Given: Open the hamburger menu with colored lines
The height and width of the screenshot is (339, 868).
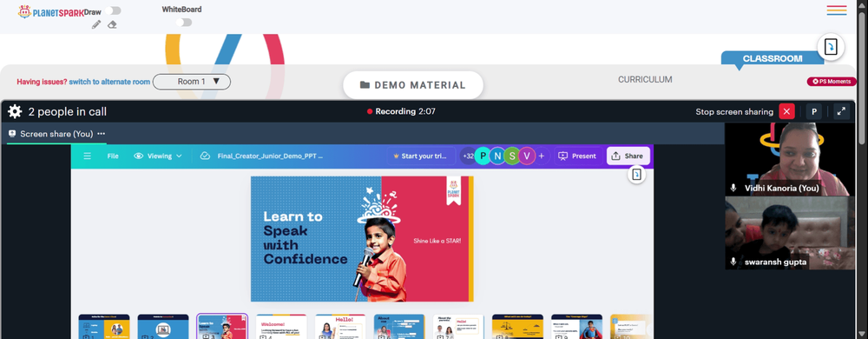Looking at the screenshot, I should coord(837,10).
